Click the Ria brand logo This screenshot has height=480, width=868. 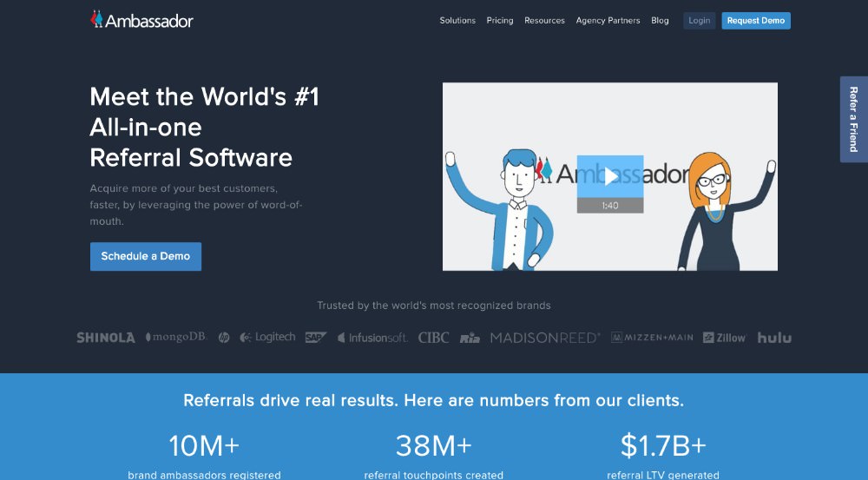(470, 339)
